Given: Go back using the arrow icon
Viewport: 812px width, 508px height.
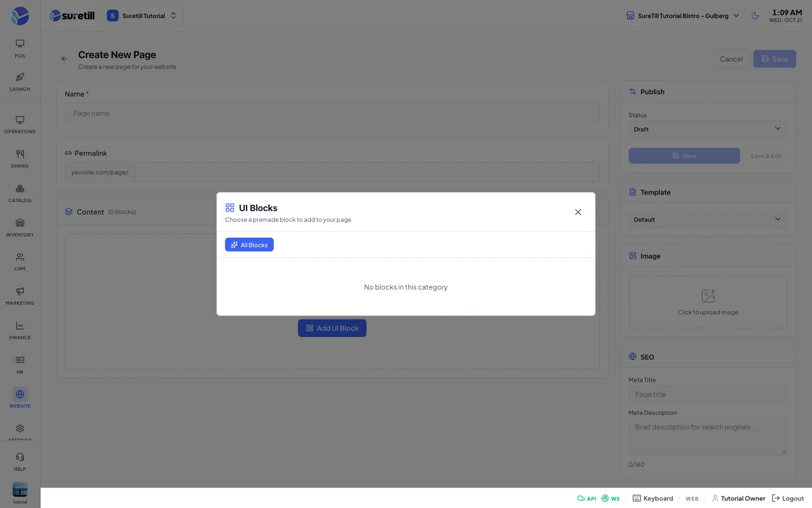Looking at the screenshot, I should coord(64,59).
